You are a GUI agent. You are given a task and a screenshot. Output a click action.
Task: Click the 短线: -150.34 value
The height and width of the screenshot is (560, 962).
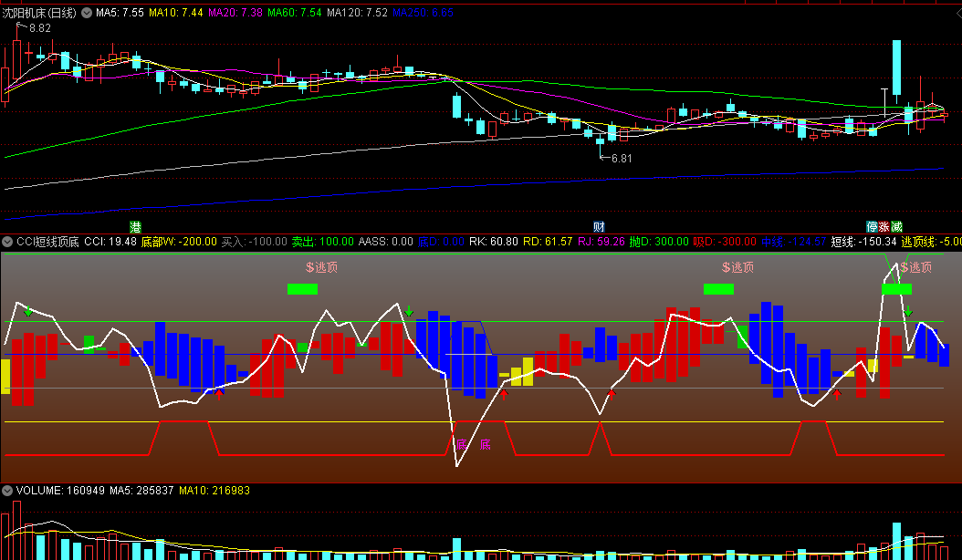tap(863, 242)
